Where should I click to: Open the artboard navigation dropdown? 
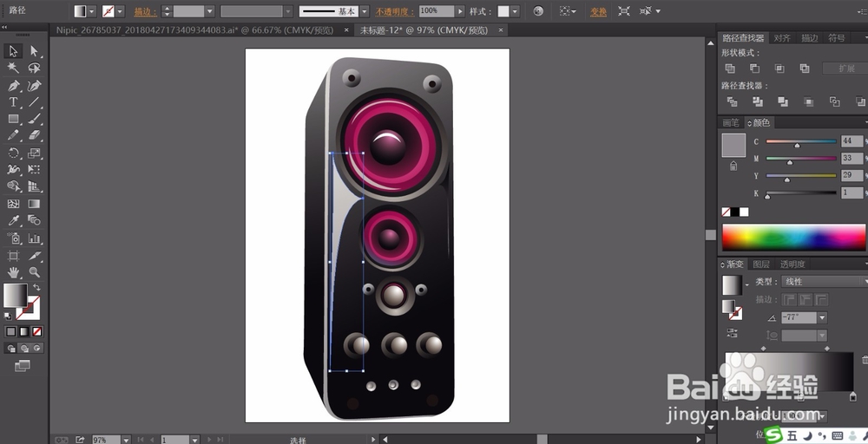pos(194,440)
